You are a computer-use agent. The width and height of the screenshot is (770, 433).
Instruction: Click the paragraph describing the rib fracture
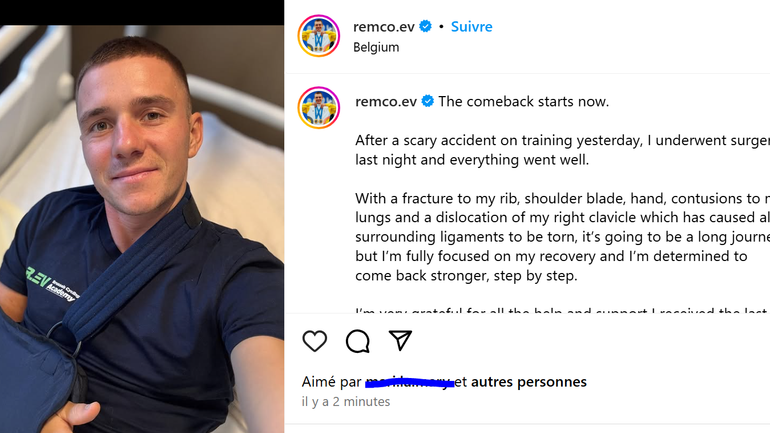coord(562,237)
